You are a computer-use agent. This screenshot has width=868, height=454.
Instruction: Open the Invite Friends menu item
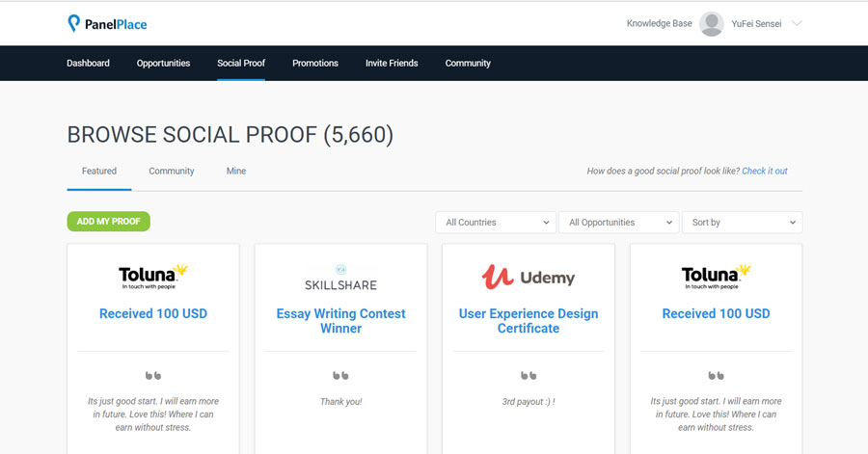coord(392,63)
